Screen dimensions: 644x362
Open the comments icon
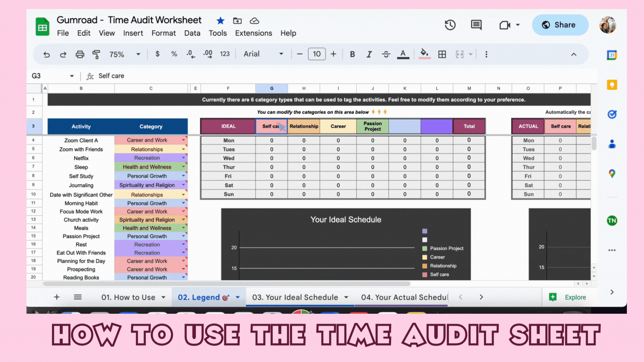point(476,25)
